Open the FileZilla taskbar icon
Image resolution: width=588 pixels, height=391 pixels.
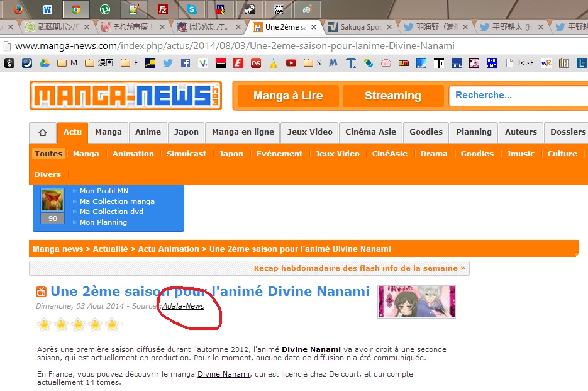(x=163, y=9)
